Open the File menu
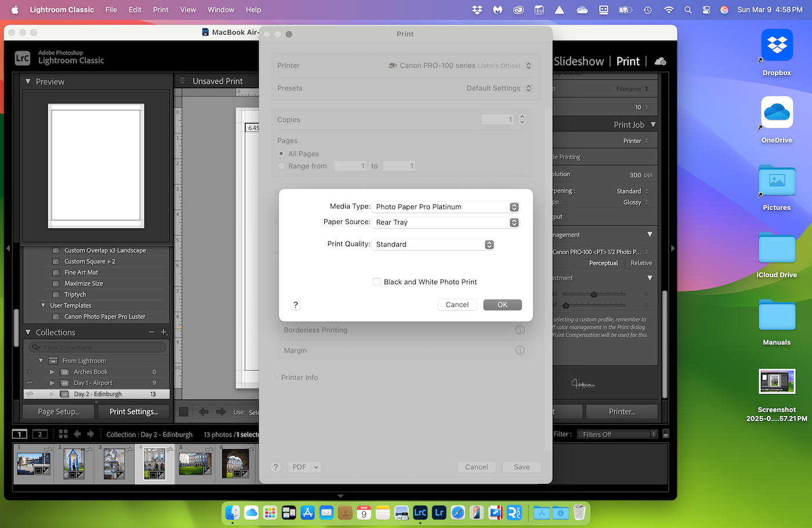Screen dimensions: 812x528 [111, 10]
